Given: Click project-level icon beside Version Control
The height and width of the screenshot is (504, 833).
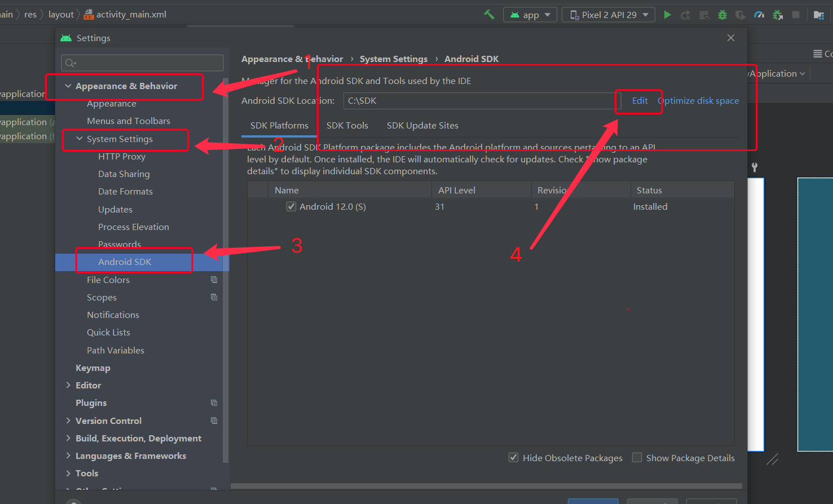Looking at the screenshot, I should pyautogui.click(x=214, y=421).
